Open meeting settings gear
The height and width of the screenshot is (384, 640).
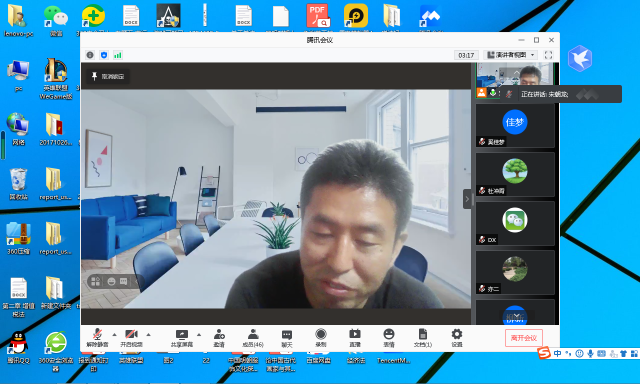[x=457, y=337]
